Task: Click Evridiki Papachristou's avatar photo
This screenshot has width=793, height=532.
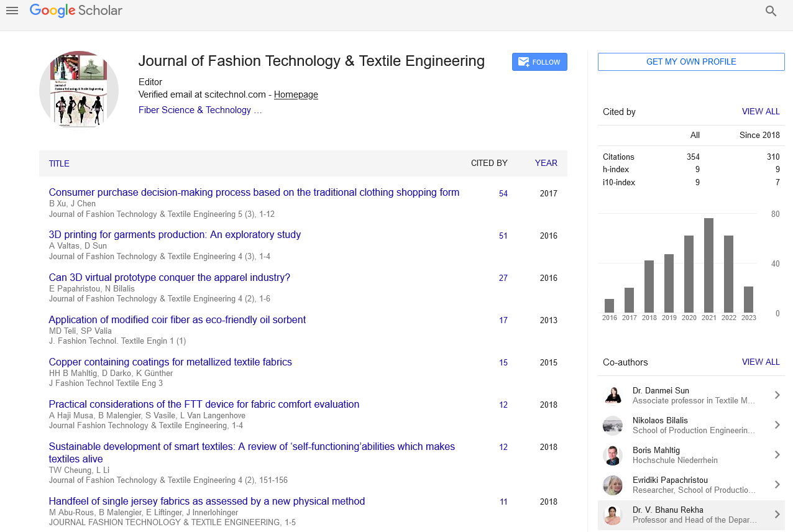Action: [x=613, y=485]
